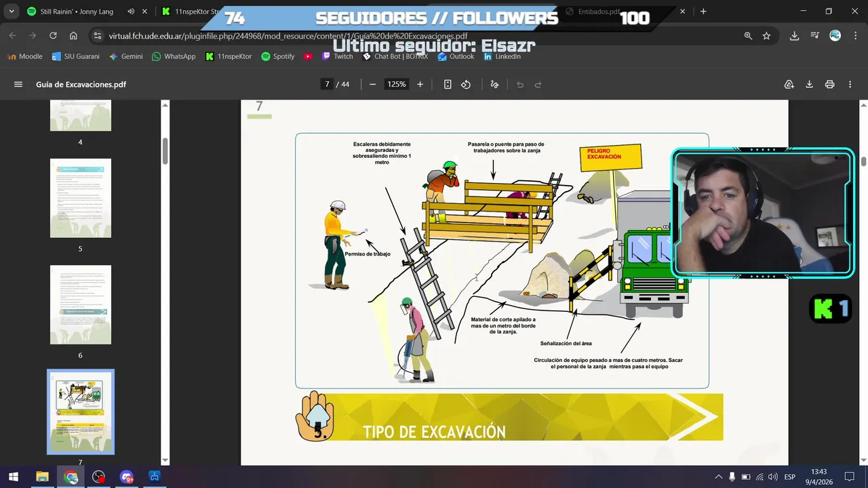Open Chrome zoom magnifier in address bar
Image resolution: width=868 pixels, height=488 pixels.
[x=748, y=36]
